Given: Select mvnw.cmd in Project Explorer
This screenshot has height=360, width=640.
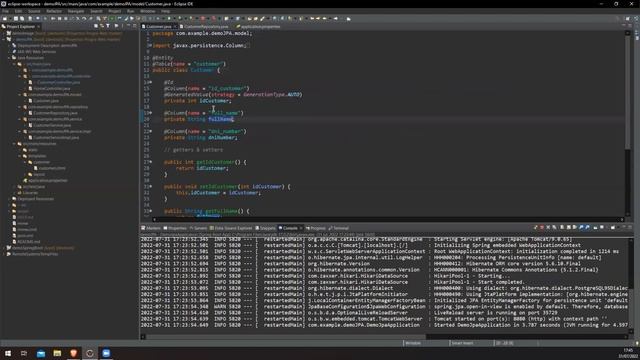Looking at the screenshot, I should click(x=27, y=229).
